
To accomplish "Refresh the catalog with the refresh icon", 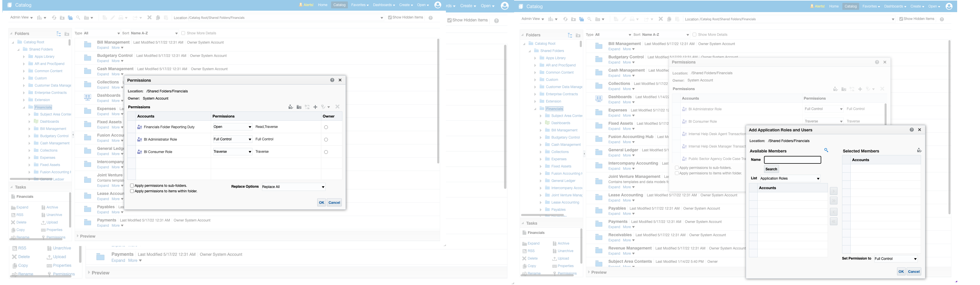I will coord(54,18).
